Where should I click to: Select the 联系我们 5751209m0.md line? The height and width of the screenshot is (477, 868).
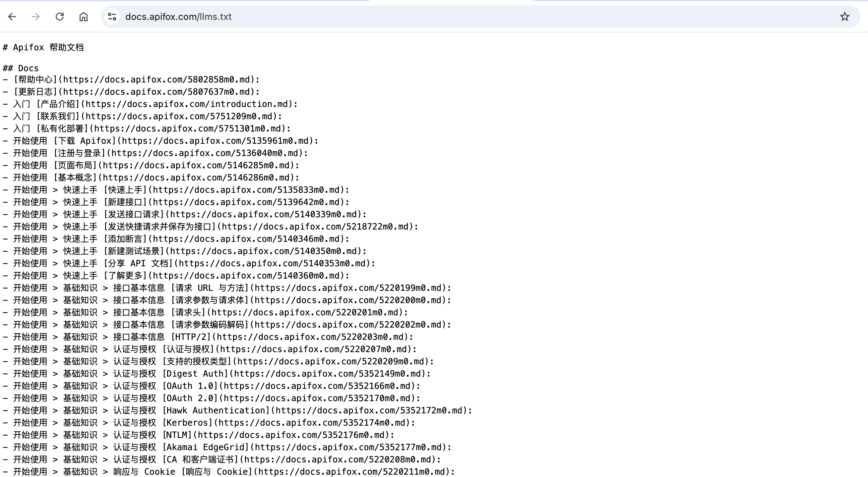pos(143,116)
